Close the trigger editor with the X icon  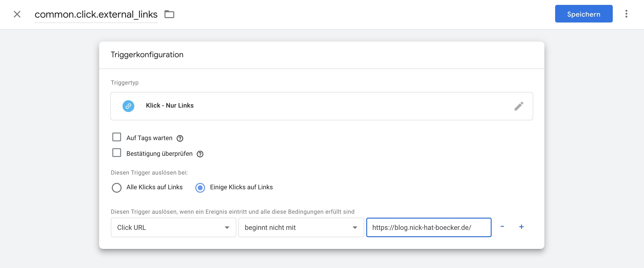(x=17, y=14)
